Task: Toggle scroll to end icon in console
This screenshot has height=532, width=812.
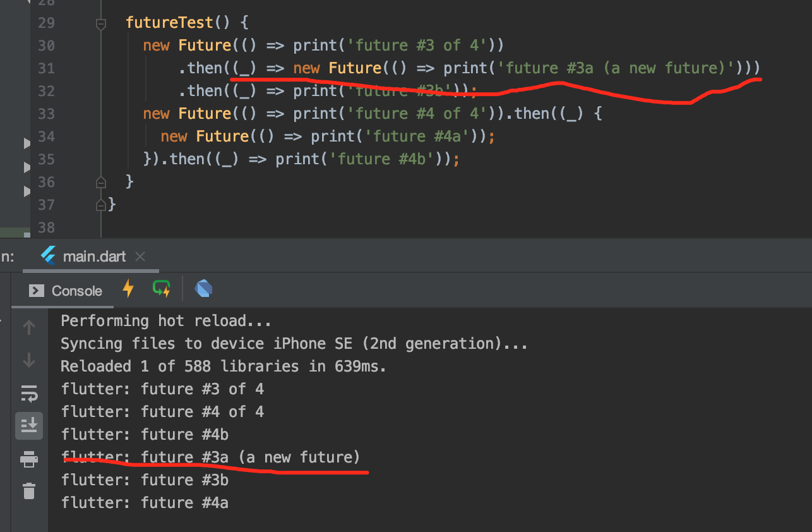Action: 29,426
